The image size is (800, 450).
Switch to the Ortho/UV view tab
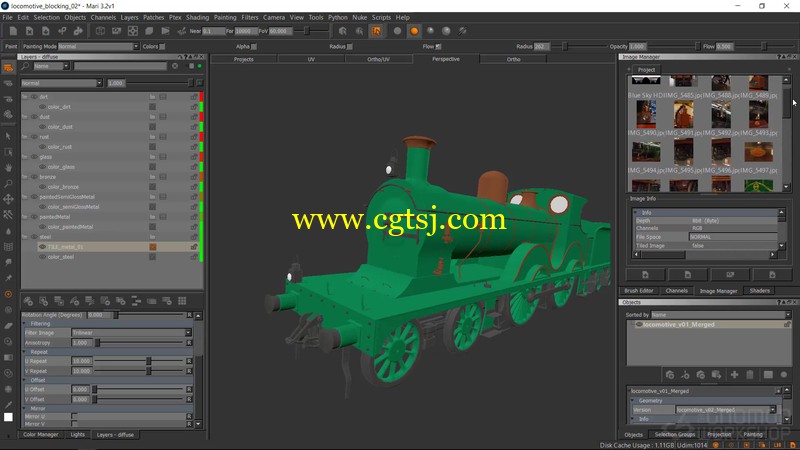[x=379, y=59]
